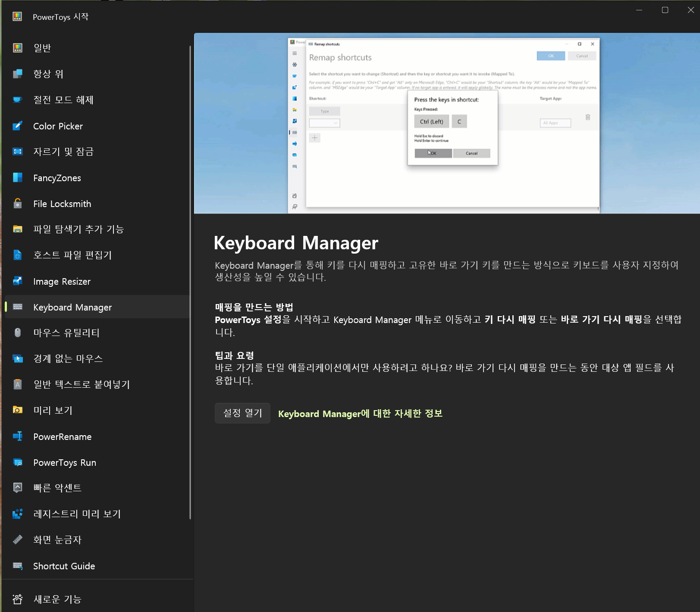Open 마우스 유틸리티 page
This screenshot has width=700, height=612.
(x=66, y=333)
